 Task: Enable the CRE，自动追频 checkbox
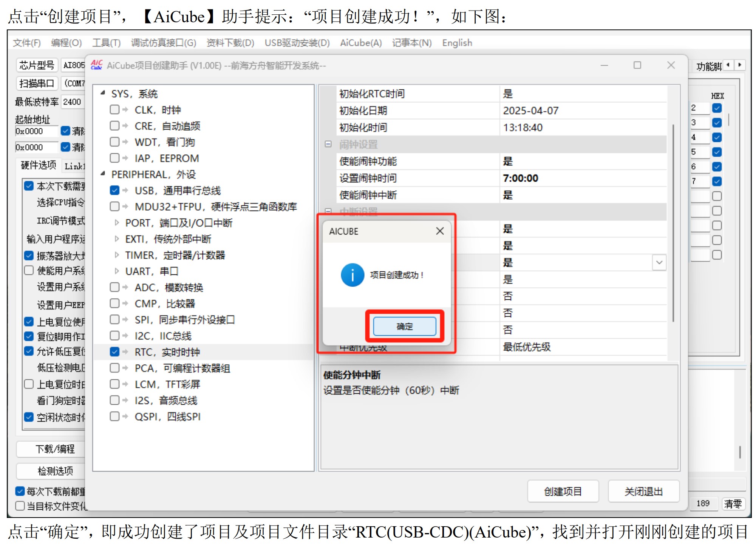(114, 125)
